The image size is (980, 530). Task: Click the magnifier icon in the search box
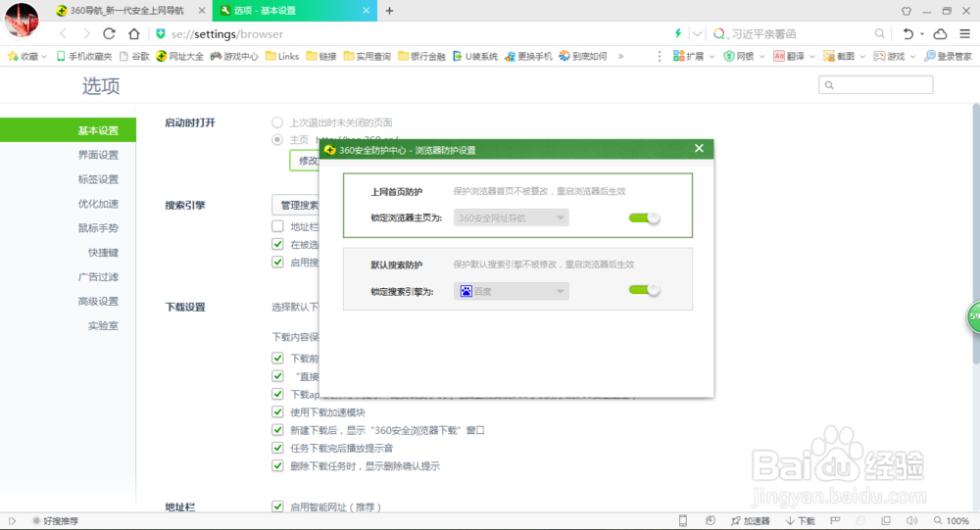(879, 33)
